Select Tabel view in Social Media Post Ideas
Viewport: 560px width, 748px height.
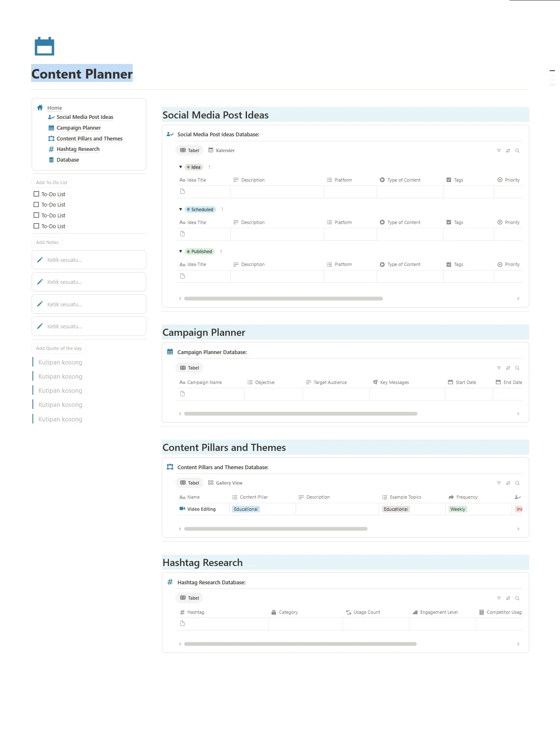(x=190, y=150)
